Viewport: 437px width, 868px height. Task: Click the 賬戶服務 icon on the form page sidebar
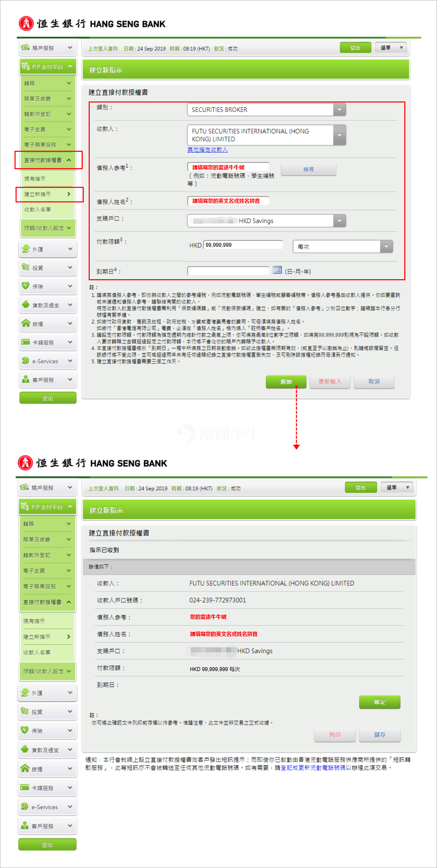pyautogui.click(x=25, y=47)
